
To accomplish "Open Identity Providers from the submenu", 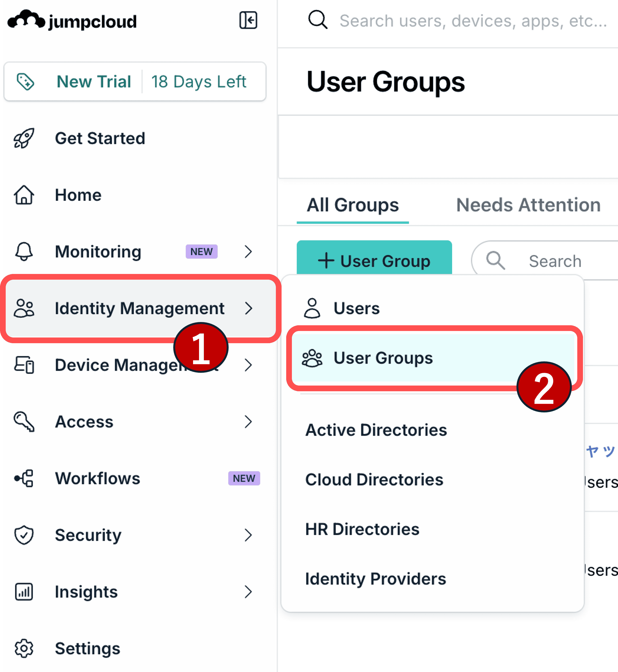I will coord(376,579).
